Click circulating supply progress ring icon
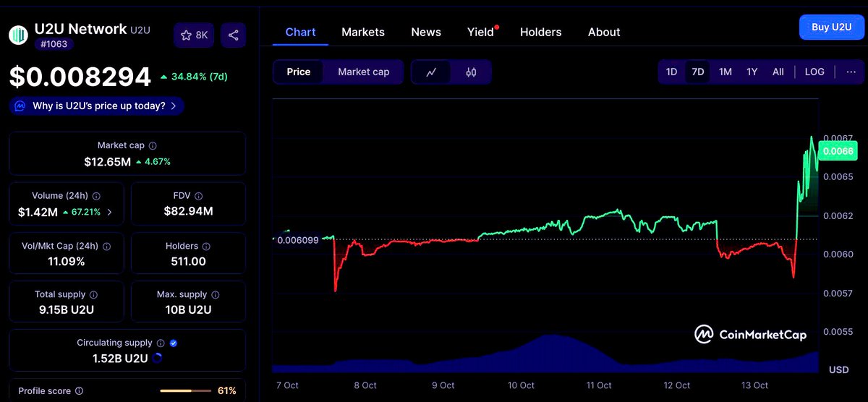The height and width of the screenshot is (402, 868). 158,358
